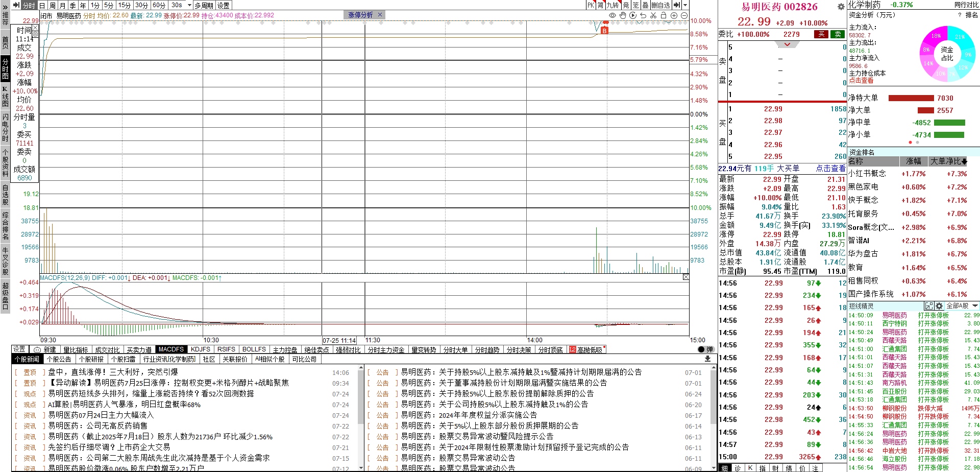Image resolution: width=980 pixels, height=472 pixels.
Task: Select the KDJFS indicator tab
Action: [201, 349]
